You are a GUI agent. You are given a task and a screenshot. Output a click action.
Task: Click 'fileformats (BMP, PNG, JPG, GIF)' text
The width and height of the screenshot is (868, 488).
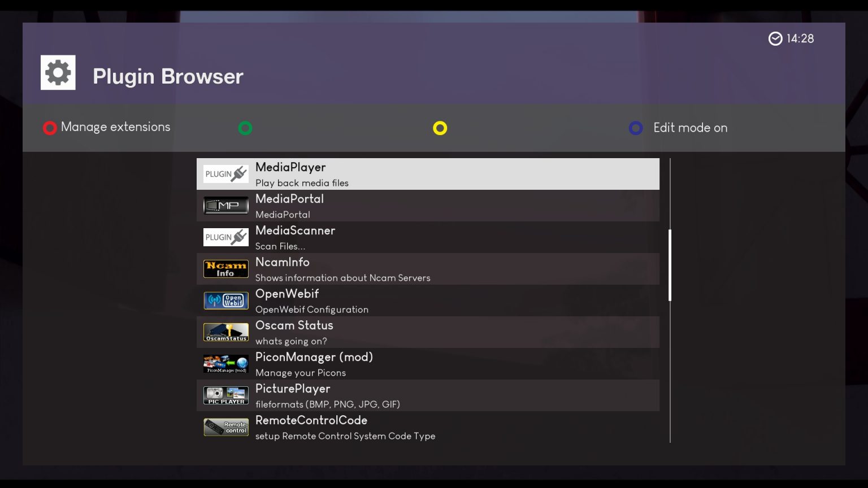tap(327, 404)
